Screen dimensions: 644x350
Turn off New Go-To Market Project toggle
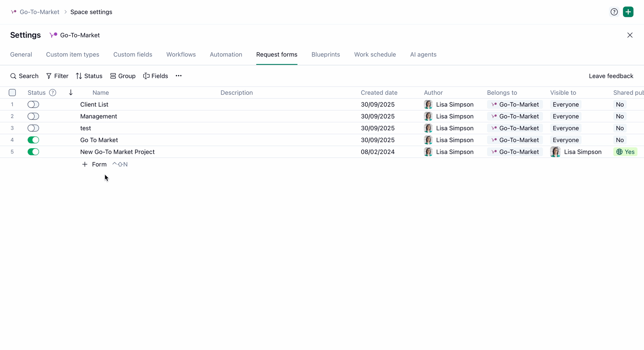[33, 152]
